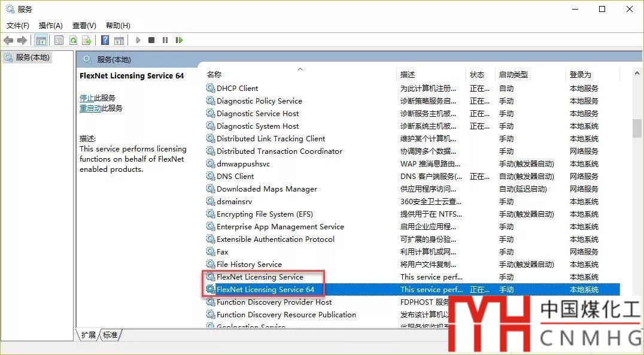
Task: Click the Services gear icon in title bar
Action: click(x=10, y=8)
